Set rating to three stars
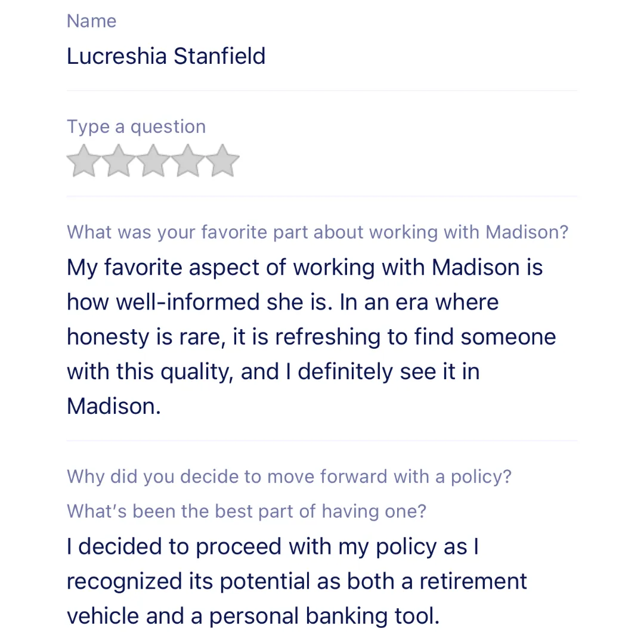The width and height of the screenshot is (644, 644). 153,161
